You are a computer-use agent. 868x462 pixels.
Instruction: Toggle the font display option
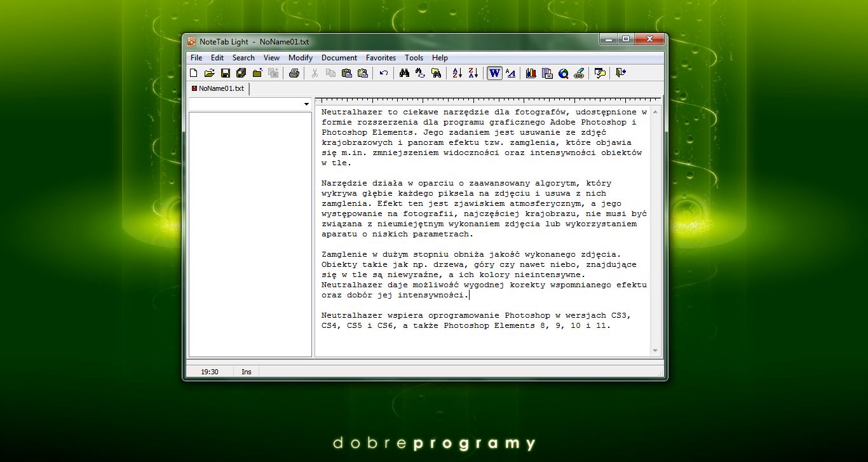click(x=510, y=73)
